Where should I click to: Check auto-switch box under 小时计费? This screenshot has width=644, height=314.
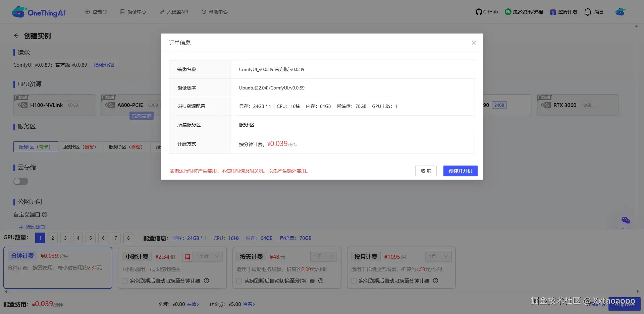125,281
